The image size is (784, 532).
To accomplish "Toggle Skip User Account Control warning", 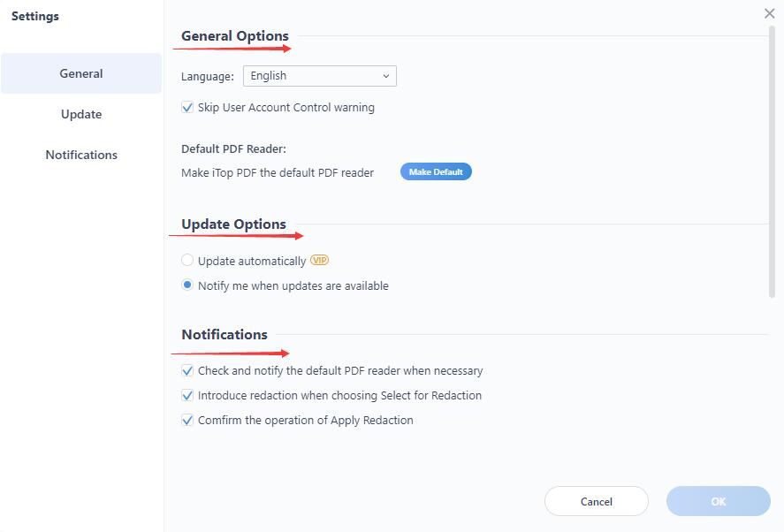I will point(187,108).
